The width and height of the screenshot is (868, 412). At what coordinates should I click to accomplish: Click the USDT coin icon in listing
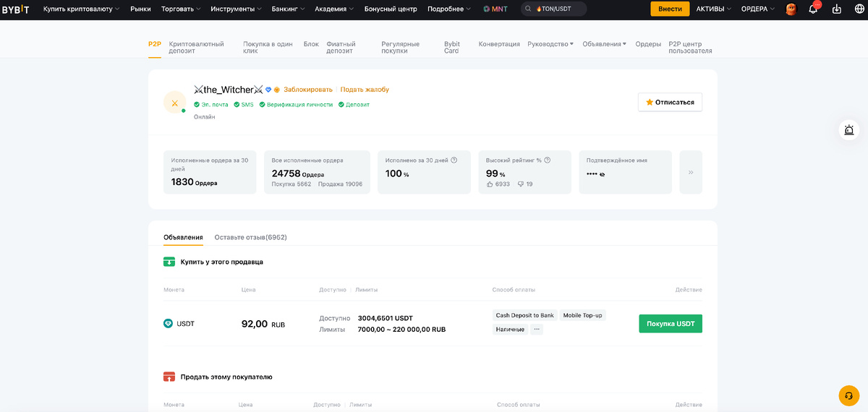pos(169,324)
